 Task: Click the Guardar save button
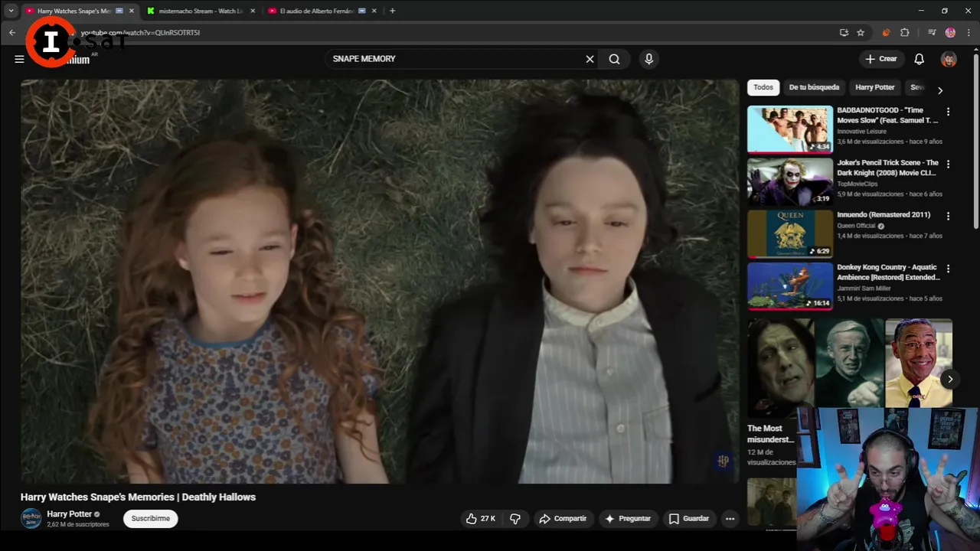click(x=689, y=518)
